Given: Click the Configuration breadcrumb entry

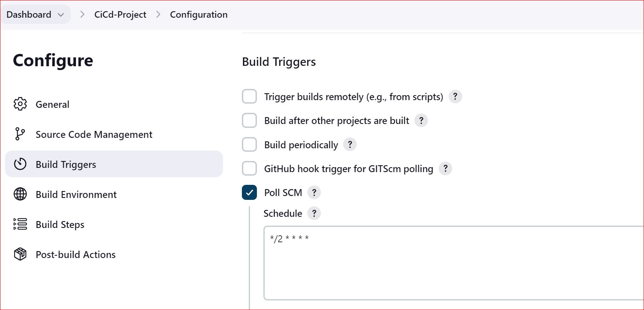Looking at the screenshot, I should (199, 14).
